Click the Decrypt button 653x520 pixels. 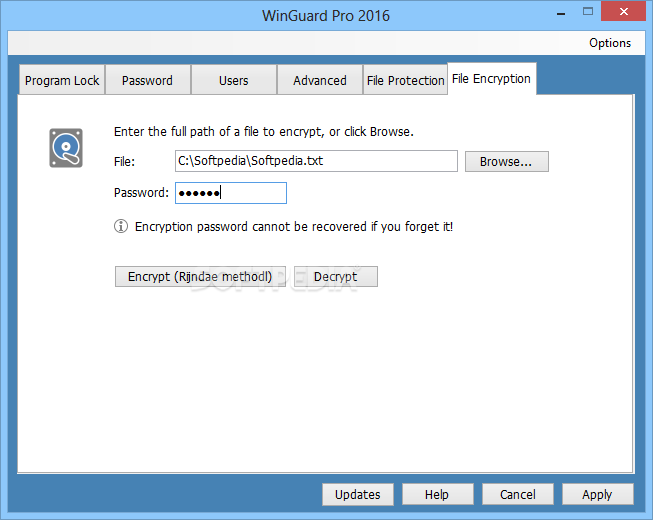(x=336, y=276)
